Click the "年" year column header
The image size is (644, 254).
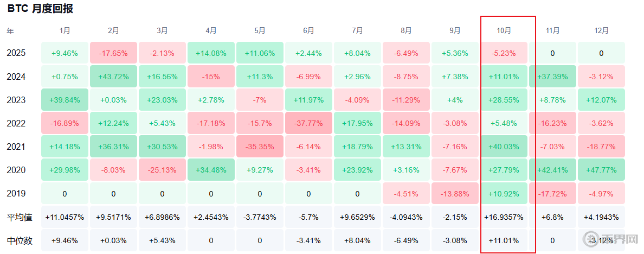pyautogui.click(x=10, y=31)
